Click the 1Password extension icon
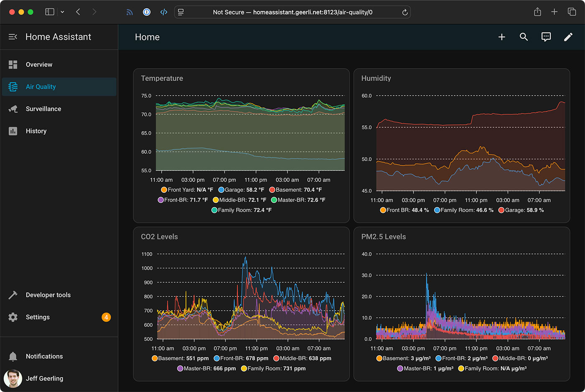The height and width of the screenshot is (392, 585). (147, 12)
